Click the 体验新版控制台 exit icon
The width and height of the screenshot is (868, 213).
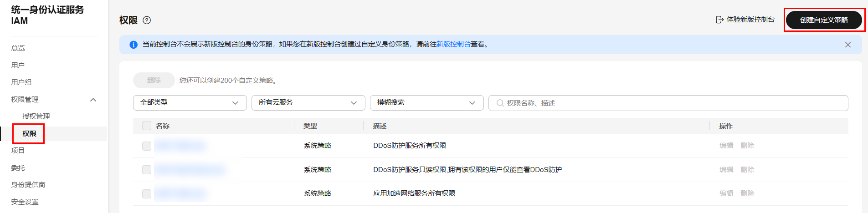(719, 20)
